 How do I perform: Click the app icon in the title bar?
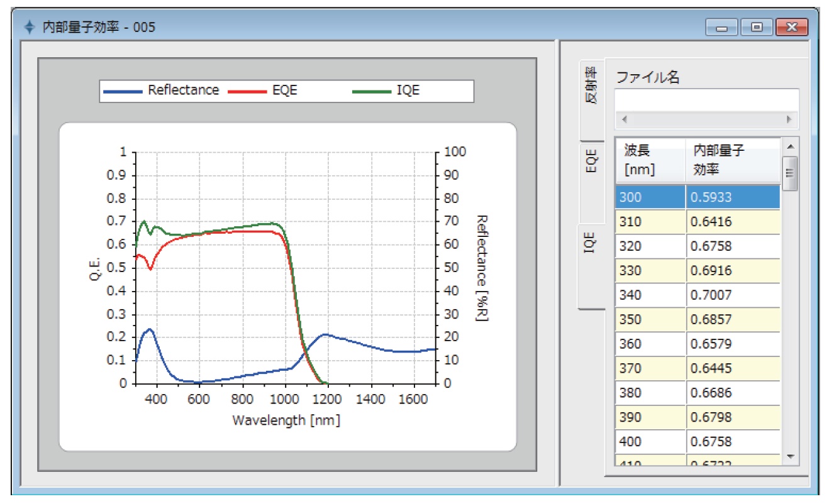[28, 27]
